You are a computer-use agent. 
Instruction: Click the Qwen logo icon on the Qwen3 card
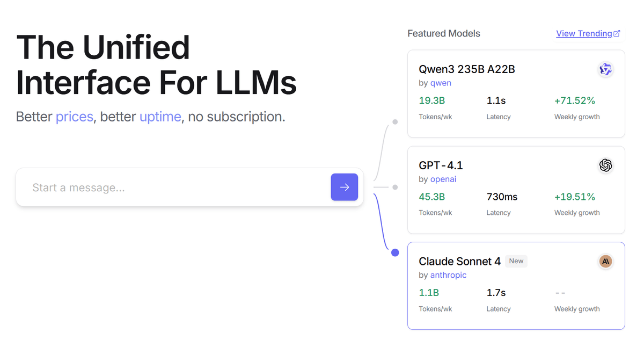(605, 69)
